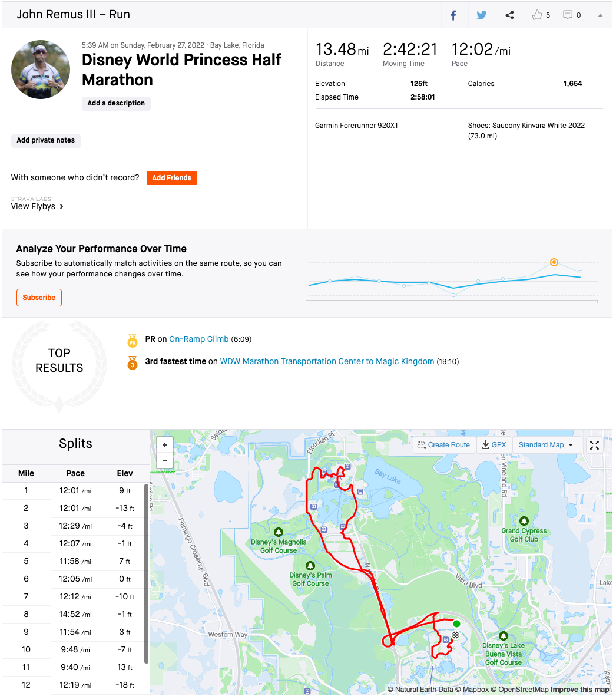616x696 pixels.
Task: Open the On-Ramp Climb segment link
Action: (x=198, y=339)
